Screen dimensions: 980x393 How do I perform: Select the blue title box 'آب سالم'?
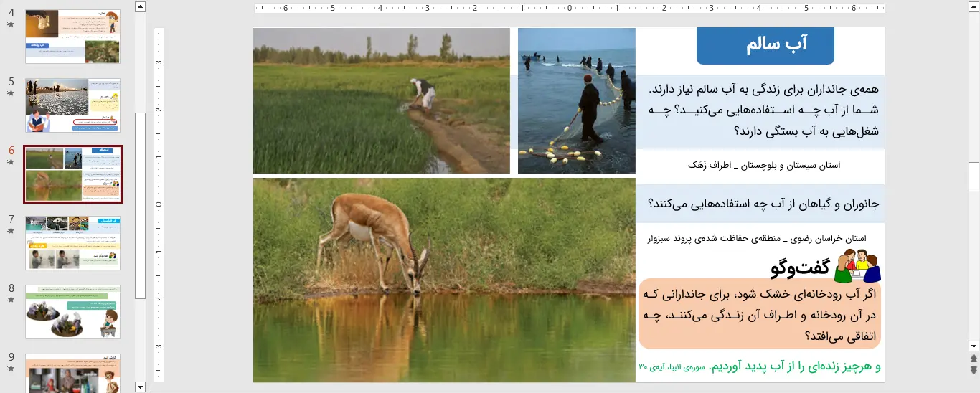(x=765, y=46)
